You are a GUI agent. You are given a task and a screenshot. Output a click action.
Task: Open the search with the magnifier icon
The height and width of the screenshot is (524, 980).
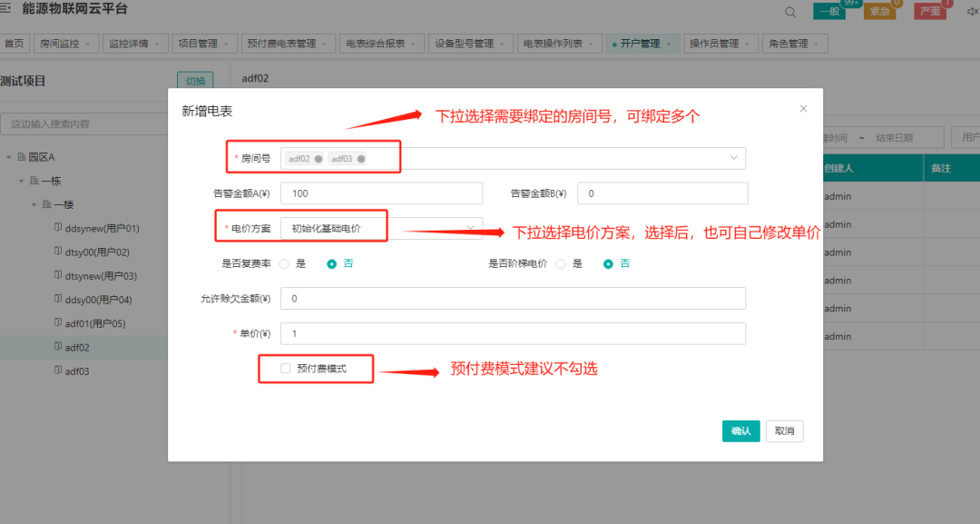pos(789,12)
